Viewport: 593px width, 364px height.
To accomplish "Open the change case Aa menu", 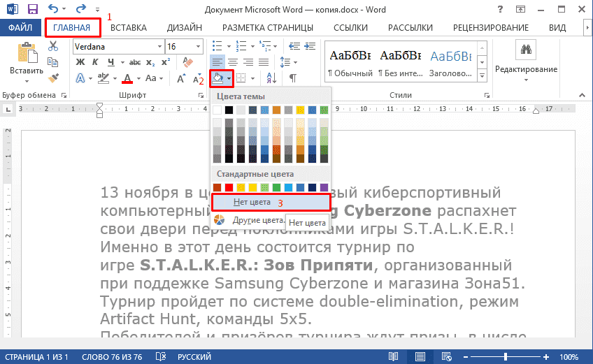I will click(154, 78).
